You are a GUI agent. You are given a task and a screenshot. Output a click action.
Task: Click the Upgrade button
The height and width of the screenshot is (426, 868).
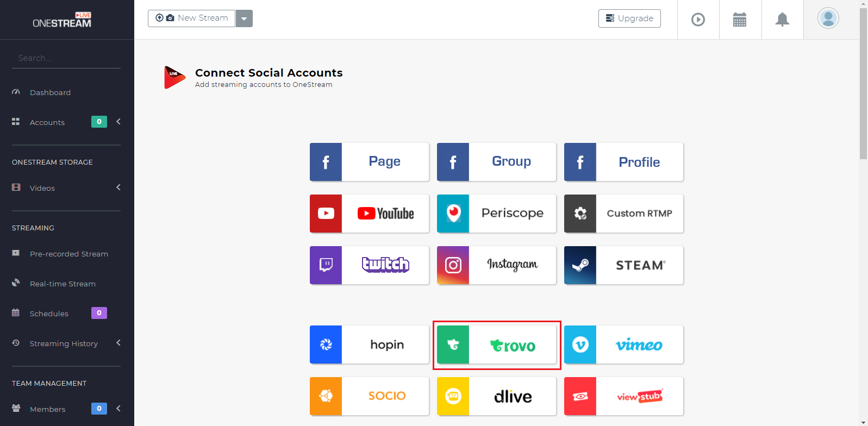tap(629, 18)
